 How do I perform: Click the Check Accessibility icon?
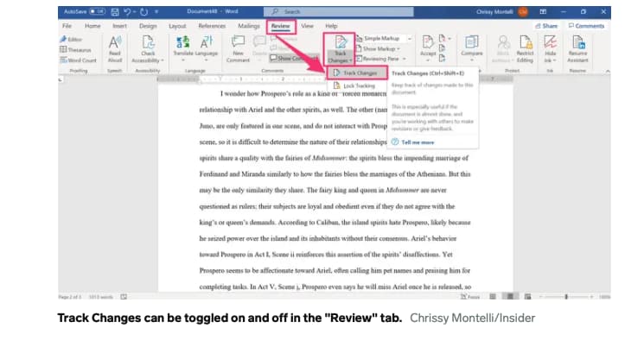[x=148, y=42]
